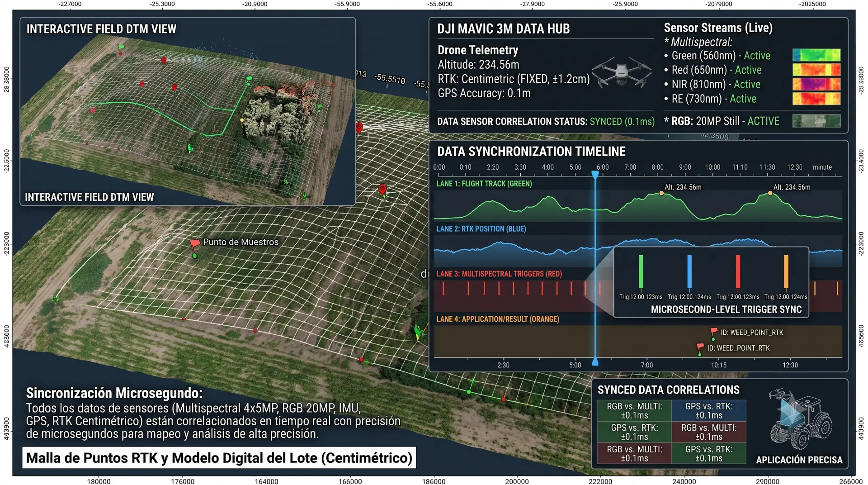Click the LANE 2: RTK POSITION (BLUE) label
This screenshot has height=485, width=868.
tap(481, 229)
